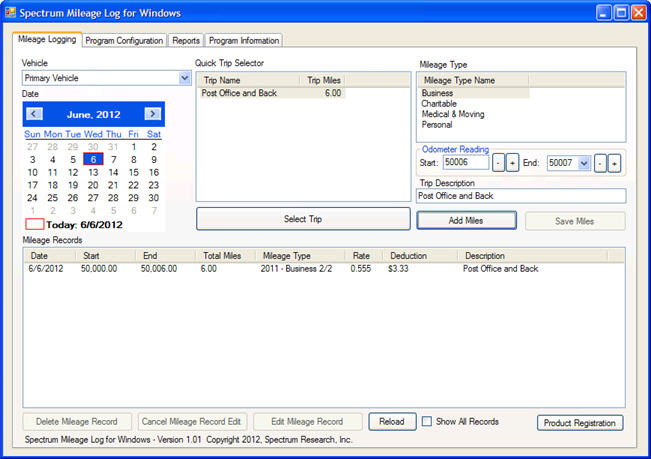Image resolution: width=651 pixels, height=459 pixels.
Task: Increase the End odometer reading
Action: [x=614, y=163]
